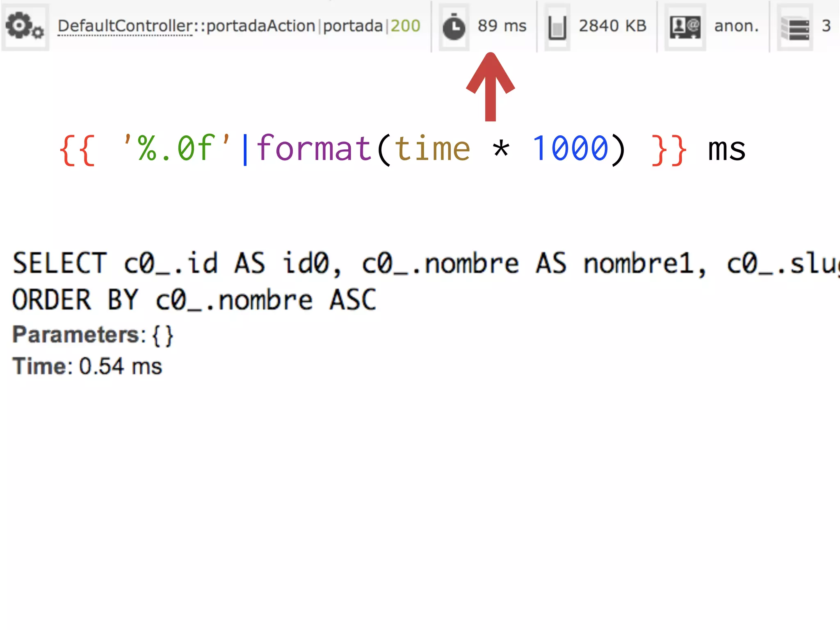Viewport: 840px width, 630px height.
Task: Click the memory usage icon
Action: coord(557,27)
